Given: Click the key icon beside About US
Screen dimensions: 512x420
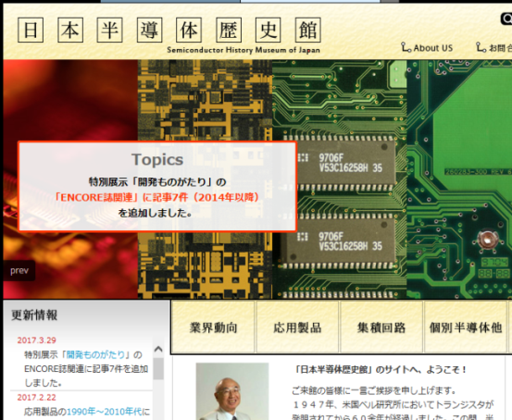Looking at the screenshot, I should 406,47.
